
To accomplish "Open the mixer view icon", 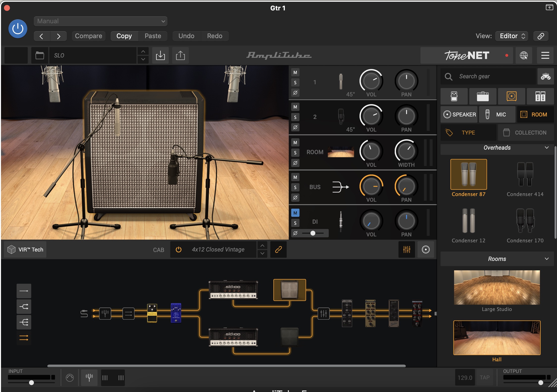I will pyautogui.click(x=407, y=250).
